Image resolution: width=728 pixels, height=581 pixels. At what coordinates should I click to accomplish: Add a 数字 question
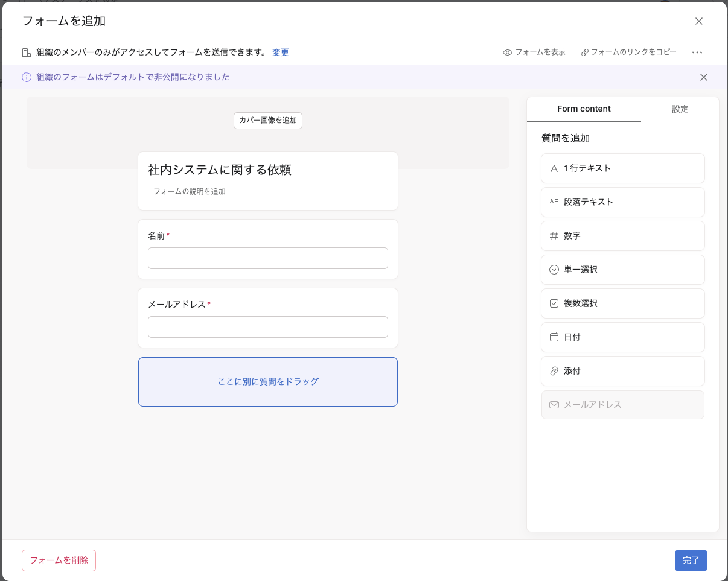[623, 236]
